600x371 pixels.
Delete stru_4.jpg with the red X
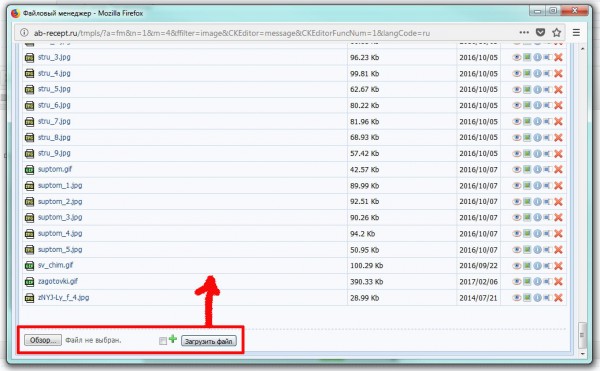pyautogui.click(x=558, y=73)
